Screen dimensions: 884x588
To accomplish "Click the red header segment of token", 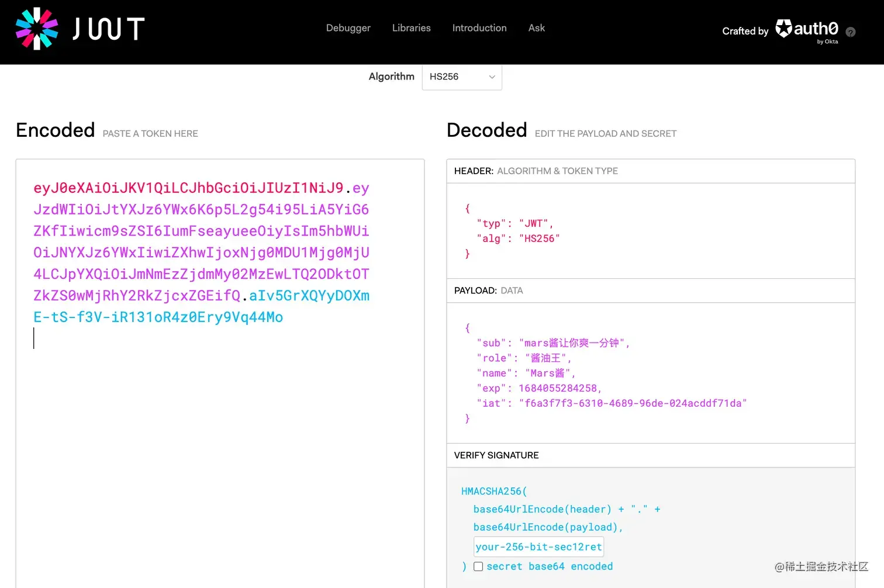I will (188, 188).
